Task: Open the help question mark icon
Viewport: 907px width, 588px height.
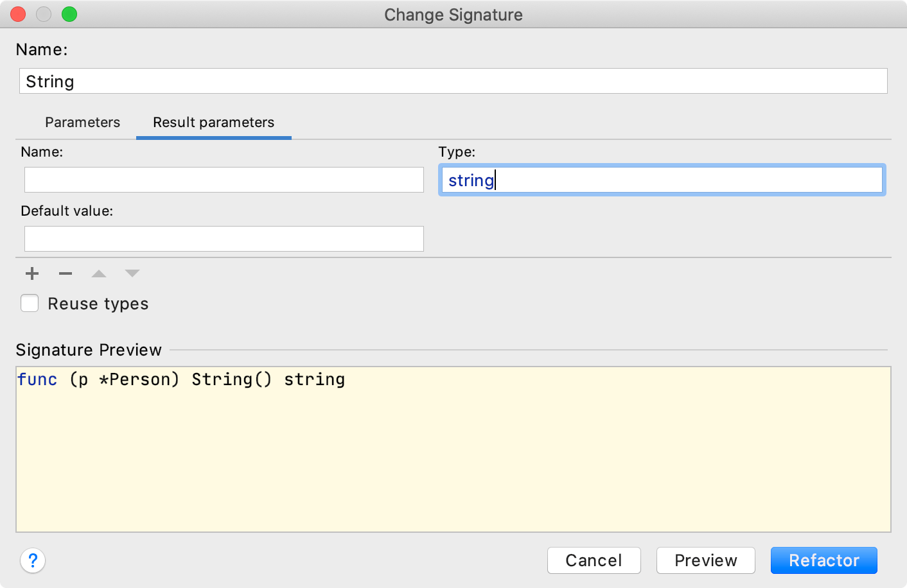Action: point(33,560)
